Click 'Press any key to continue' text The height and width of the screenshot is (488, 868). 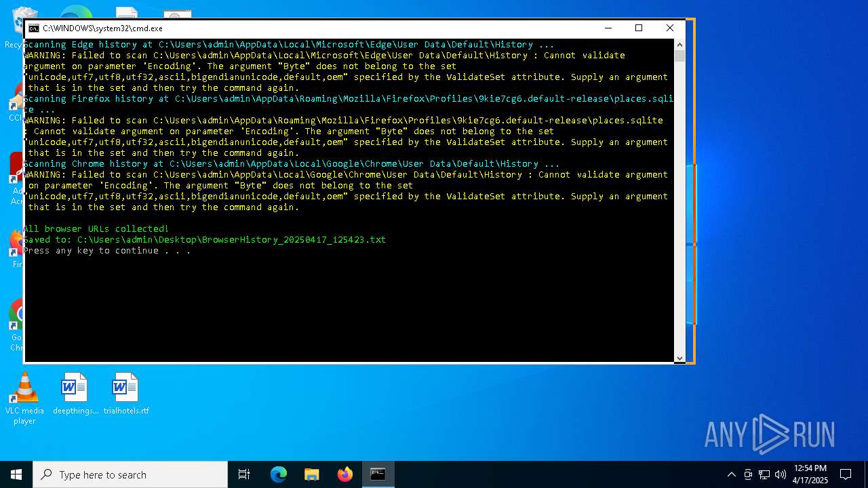point(106,251)
